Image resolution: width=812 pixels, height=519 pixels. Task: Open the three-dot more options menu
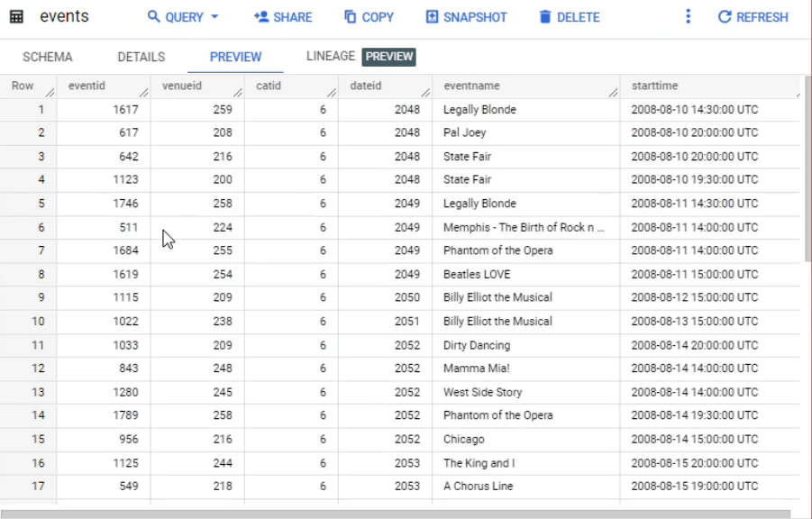pyautogui.click(x=688, y=16)
